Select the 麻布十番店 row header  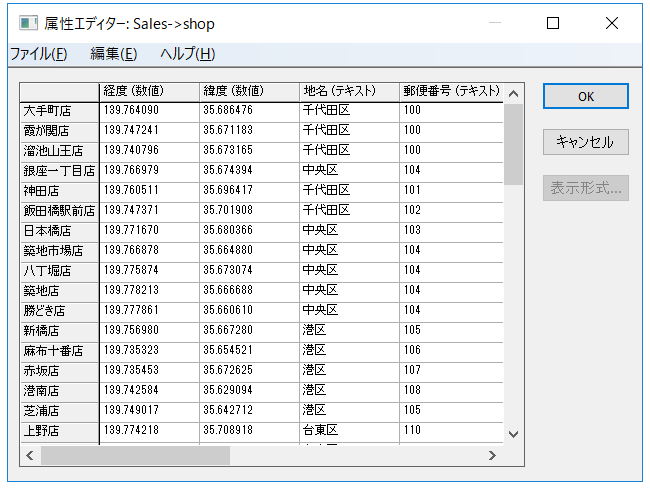click(x=59, y=352)
